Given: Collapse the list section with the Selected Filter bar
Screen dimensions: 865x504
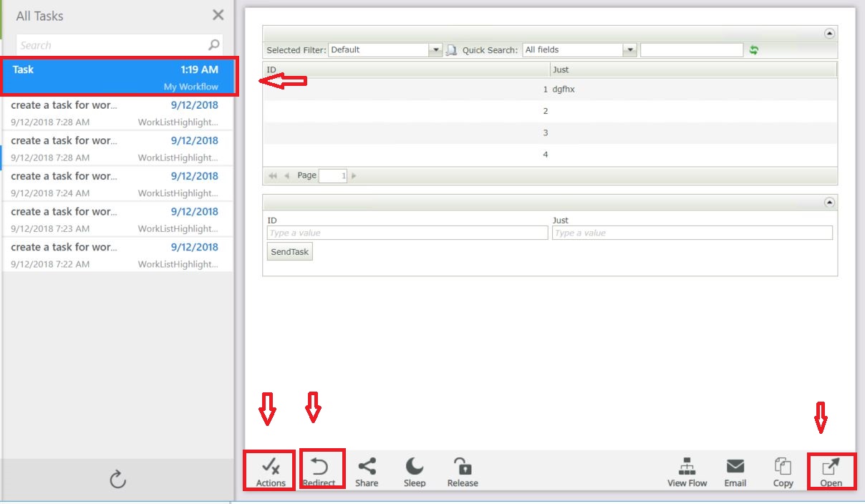Looking at the screenshot, I should (830, 34).
